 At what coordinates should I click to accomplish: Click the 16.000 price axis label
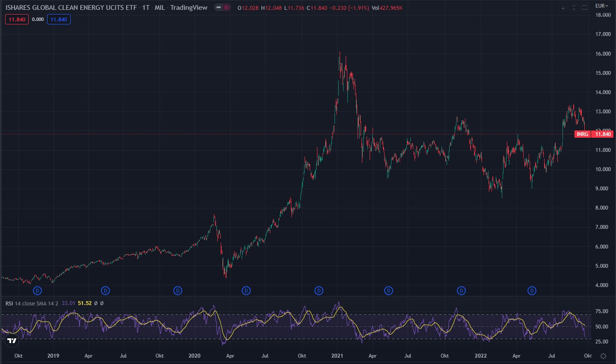pos(603,54)
